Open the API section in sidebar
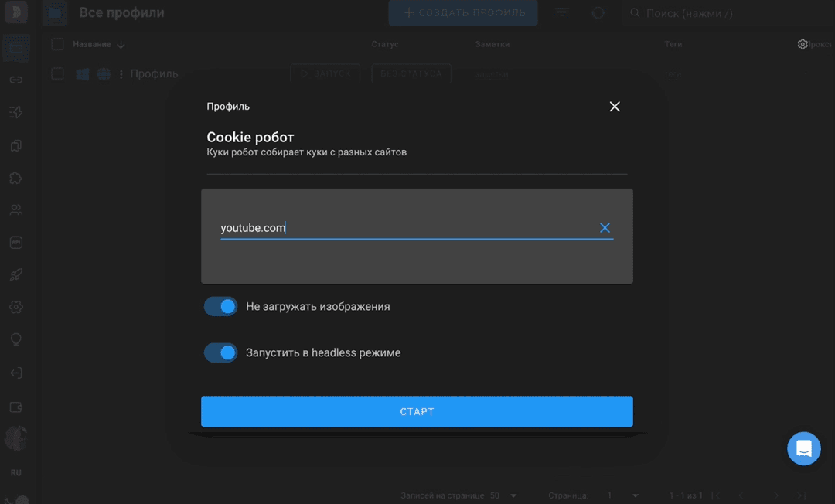The height and width of the screenshot is (504, 835). tap(15, 242)
